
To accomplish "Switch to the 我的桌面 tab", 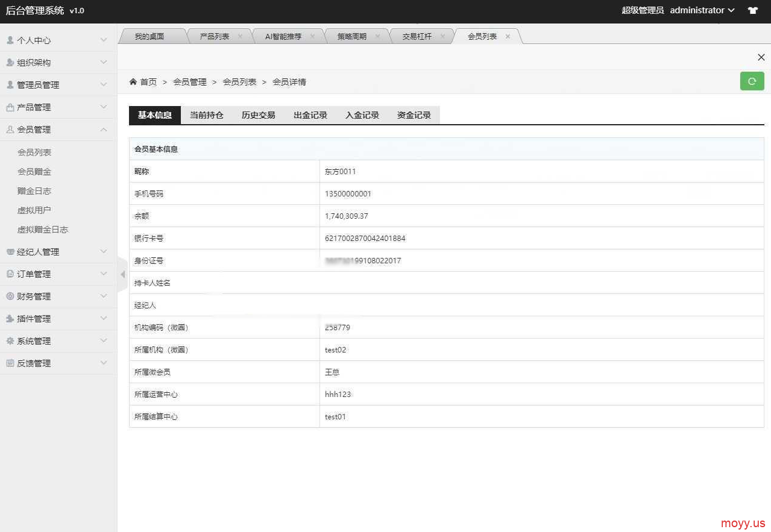I will tap(149, 36).
